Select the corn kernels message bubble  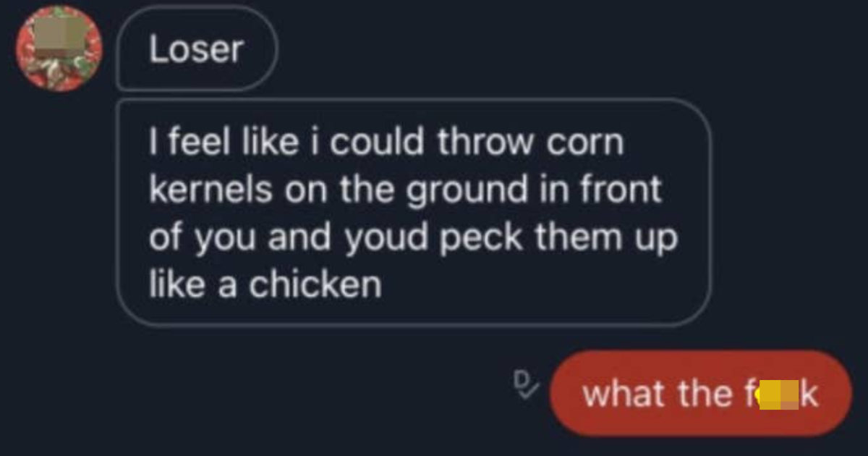[413, 212]
